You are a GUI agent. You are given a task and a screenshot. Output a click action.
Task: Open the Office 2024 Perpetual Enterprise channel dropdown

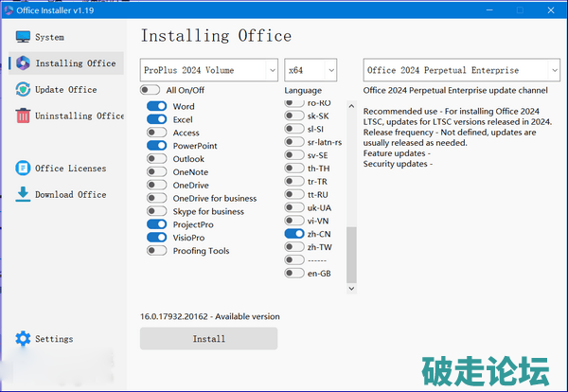point(461,70)
